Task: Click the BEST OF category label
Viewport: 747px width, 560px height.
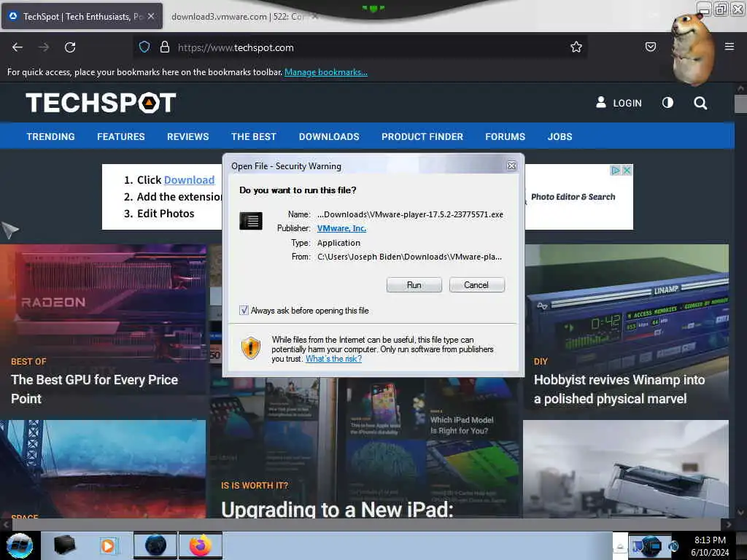Action: point(28,362)
